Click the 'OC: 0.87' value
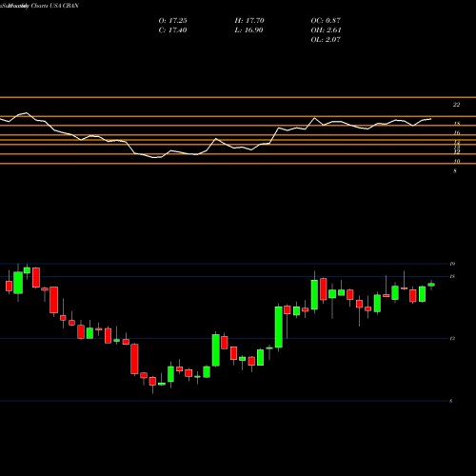Image resolution: width=476 pixels, height=476 pixels. click(x=326, y=21)
